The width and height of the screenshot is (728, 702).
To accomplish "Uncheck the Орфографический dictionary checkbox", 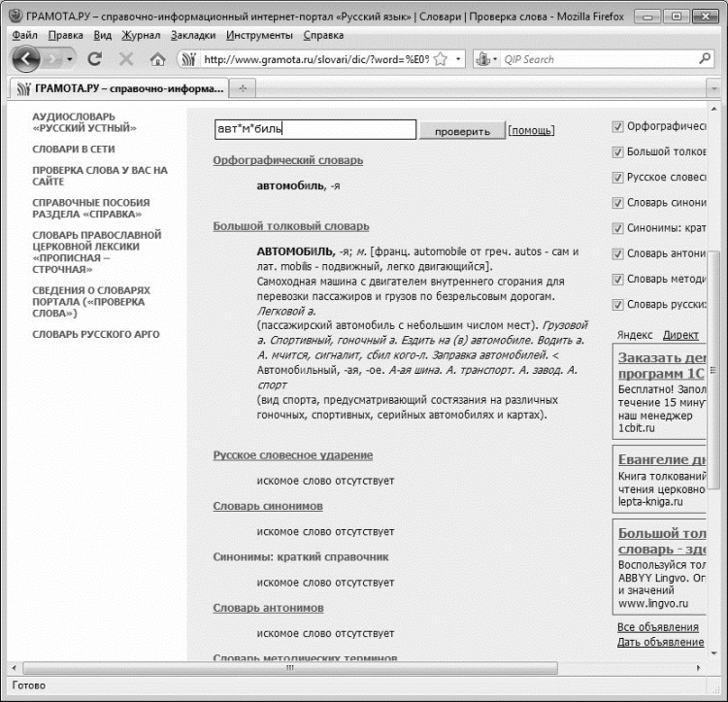I will click(x=617, y=127).
